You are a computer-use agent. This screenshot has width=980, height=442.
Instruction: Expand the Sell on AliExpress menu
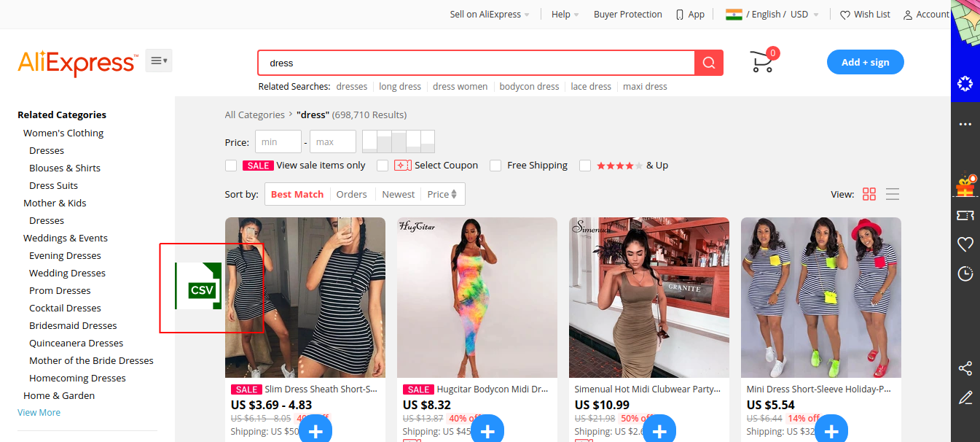(490, 15)
